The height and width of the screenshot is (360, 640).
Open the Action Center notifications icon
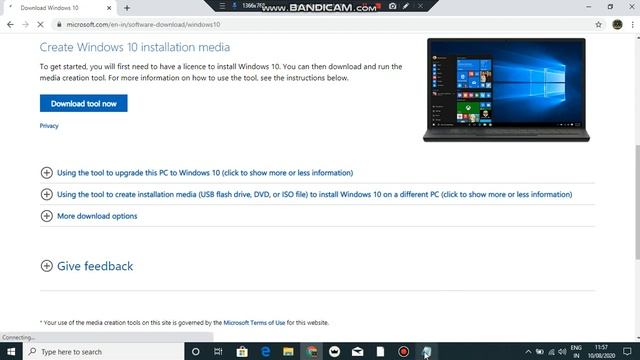point(627,351)
